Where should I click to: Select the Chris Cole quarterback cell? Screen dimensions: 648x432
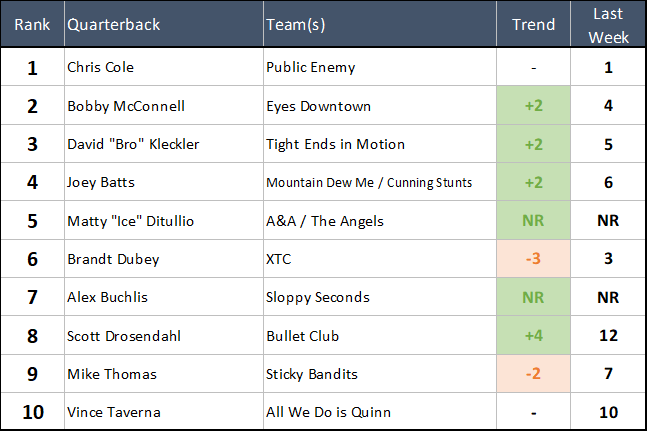(100, 68)
